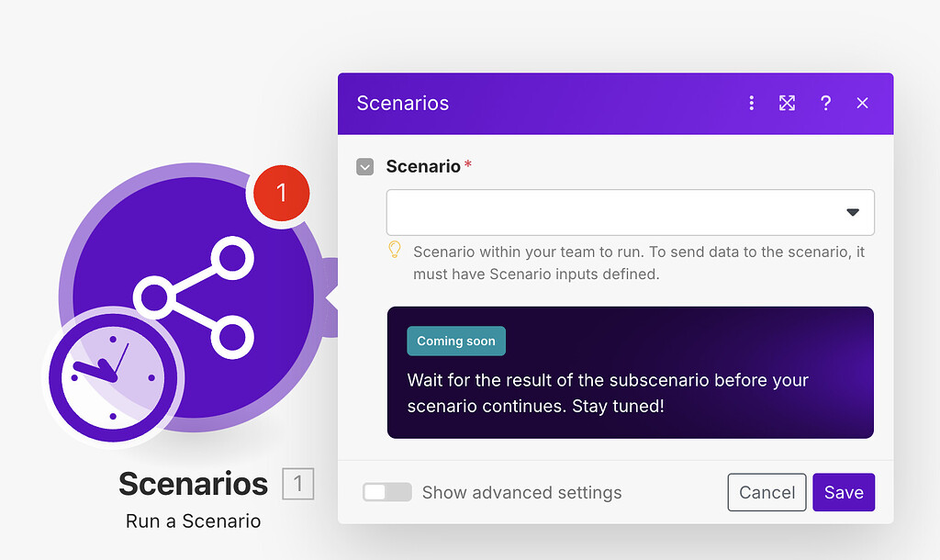940x560 pixels.
Task: Cancel the scenario setup
Action: coord(767,492)
